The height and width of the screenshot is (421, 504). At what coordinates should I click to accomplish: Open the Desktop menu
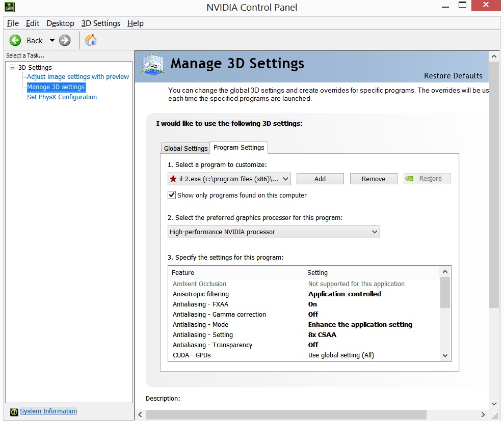pyautogui.click(x=60, y=23)
